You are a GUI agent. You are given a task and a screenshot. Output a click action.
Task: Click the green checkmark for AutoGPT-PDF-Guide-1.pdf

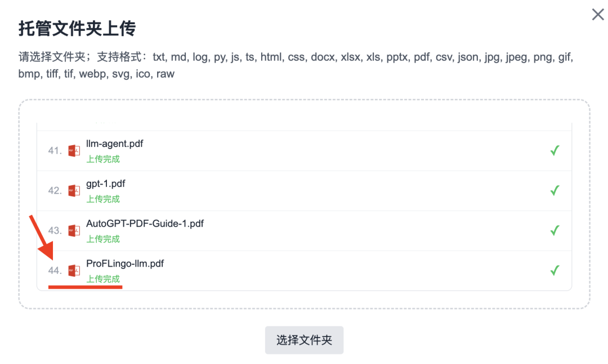(555, 231)
